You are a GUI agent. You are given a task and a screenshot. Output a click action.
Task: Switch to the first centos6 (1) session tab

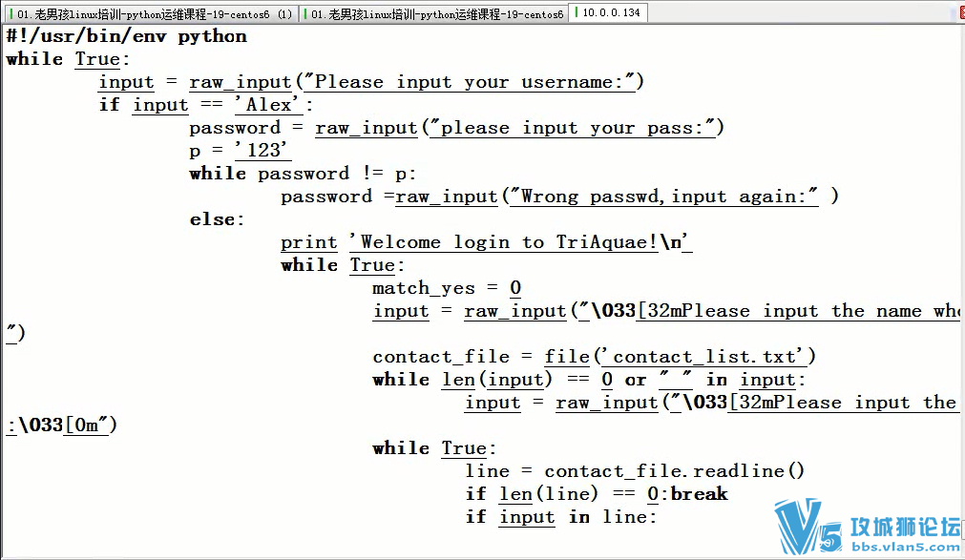pyautogui.click(x=153, y=13)
